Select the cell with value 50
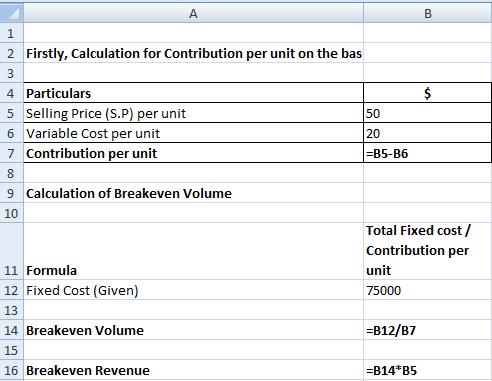Screen dimensions: 492x381 tap(428, 113)
